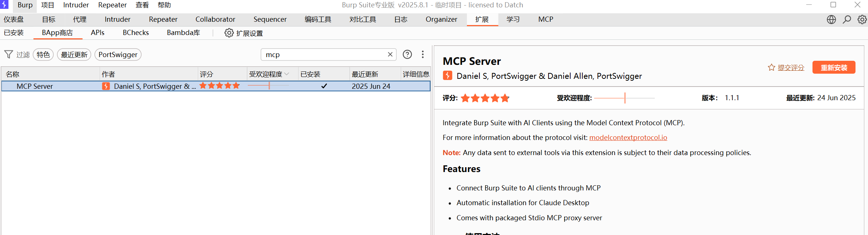Sort by the 作者 column header
Screen dimensions: 868x235
pyautogui.click(x=149, y=74)
